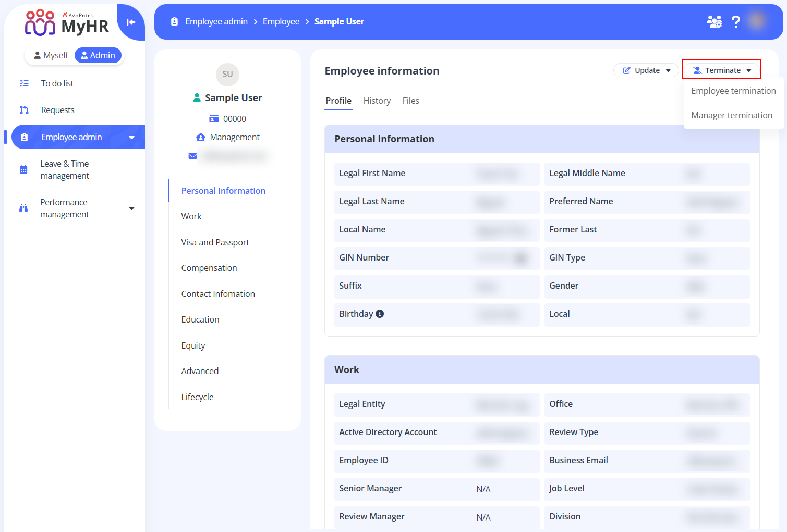Jump to Compensation section
The width and height of the screenshot is (787, 532).
click(x=209, y=268)
